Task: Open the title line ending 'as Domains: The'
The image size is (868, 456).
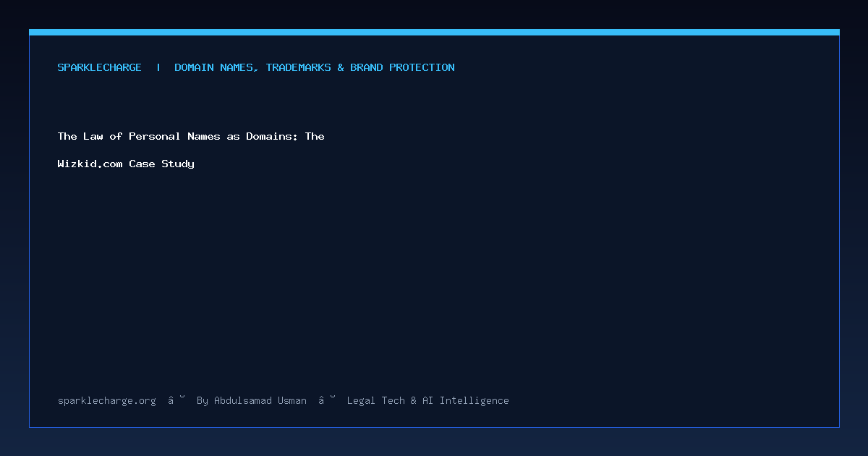Action: click(191, 136)
